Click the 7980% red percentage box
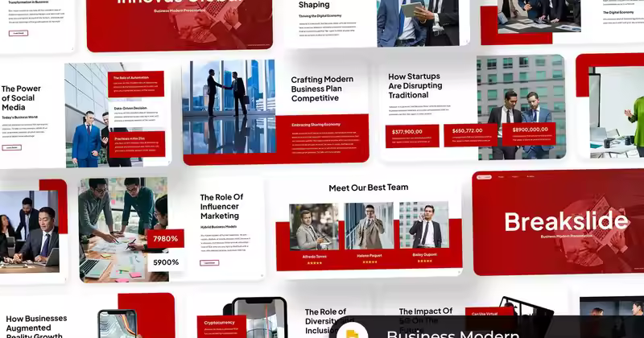The width and height of the screenshot is (644, 338). tap(166, 239)
